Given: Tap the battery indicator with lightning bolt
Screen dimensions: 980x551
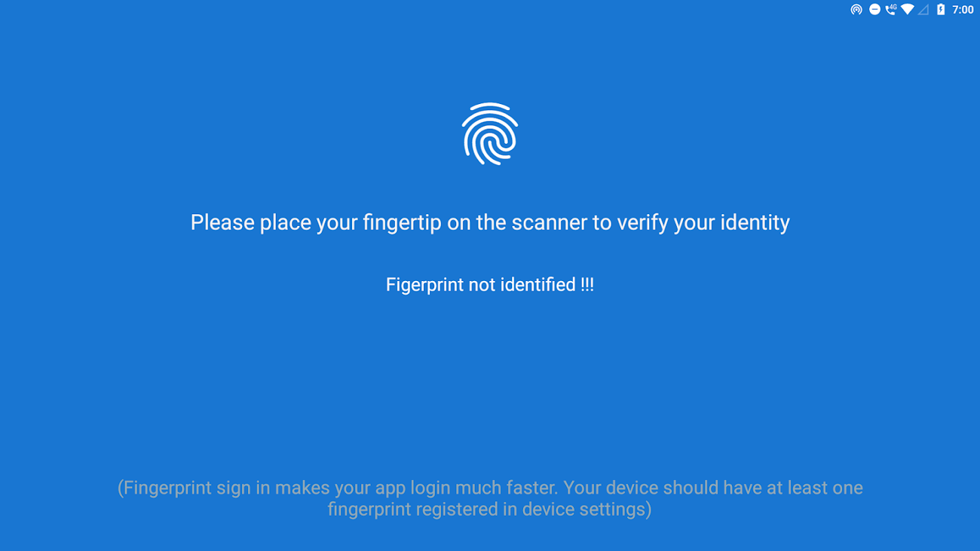Looking at the screenshot, I should point(941,10).
